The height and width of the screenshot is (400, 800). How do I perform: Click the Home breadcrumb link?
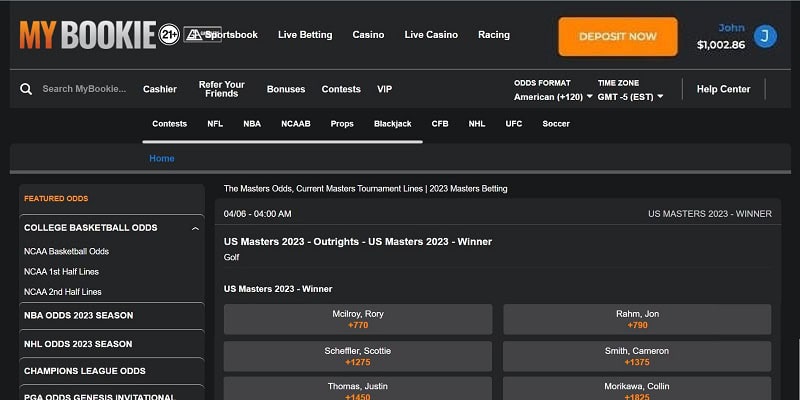162,159
